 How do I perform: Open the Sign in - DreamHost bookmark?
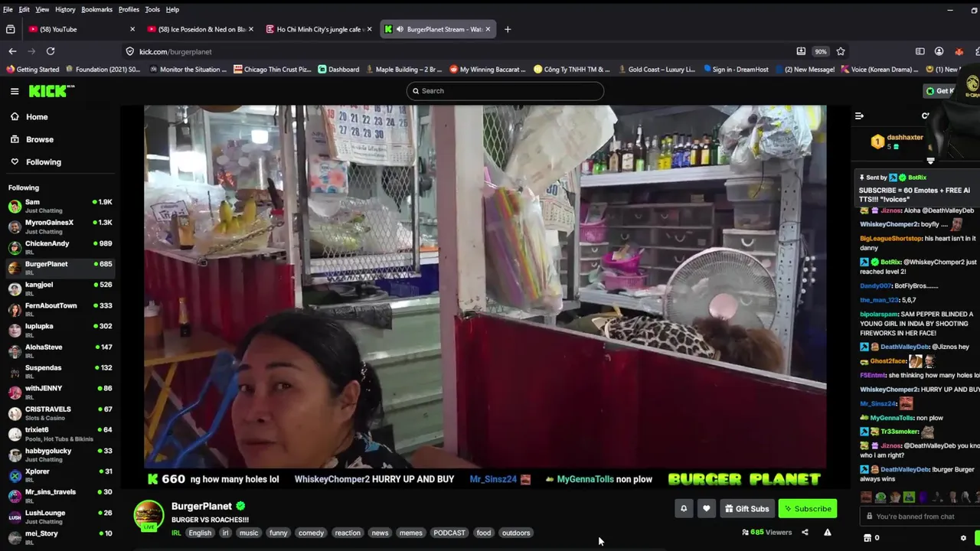pyautogui.click(x=735, y=69)
